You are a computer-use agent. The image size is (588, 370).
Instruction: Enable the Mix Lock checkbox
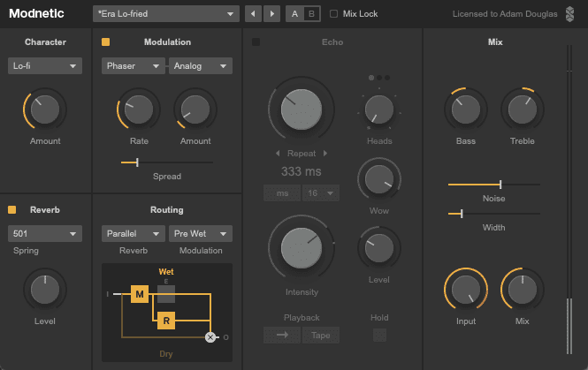coord(333,14)
